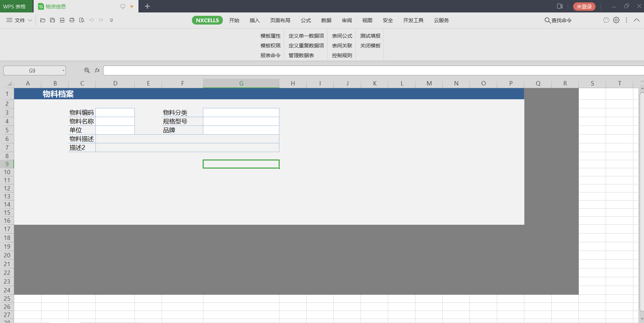
Task: Export to PDF using toolbar icon
Action: pyautogui.click(x=62, y=20)
